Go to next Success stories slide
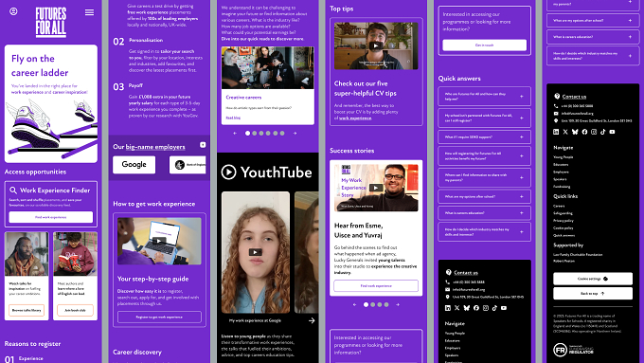 pyautogui.click(x=398, y=304)
